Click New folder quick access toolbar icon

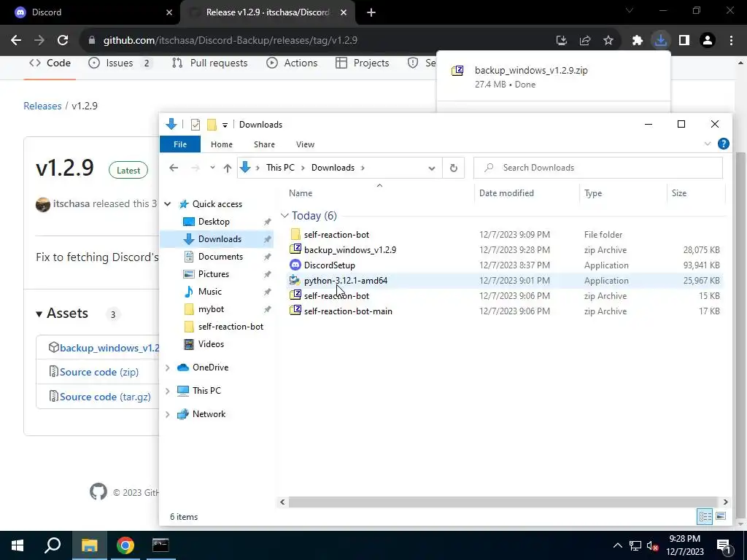click(212, 125)
